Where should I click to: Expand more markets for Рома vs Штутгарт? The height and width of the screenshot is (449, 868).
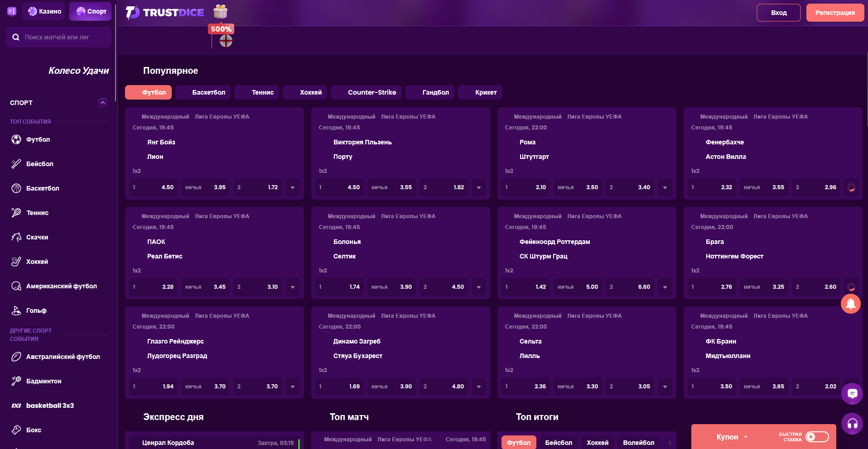pos(665,187)
